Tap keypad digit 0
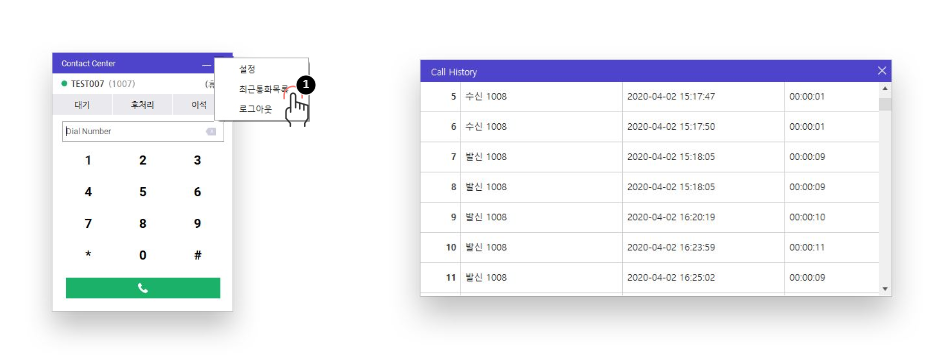This screenshot has width=952, height=364. click(x=143, y=255)
